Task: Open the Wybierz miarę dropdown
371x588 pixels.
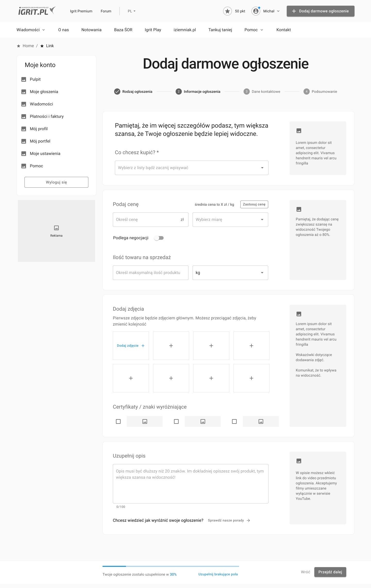Action: (230, 220)
